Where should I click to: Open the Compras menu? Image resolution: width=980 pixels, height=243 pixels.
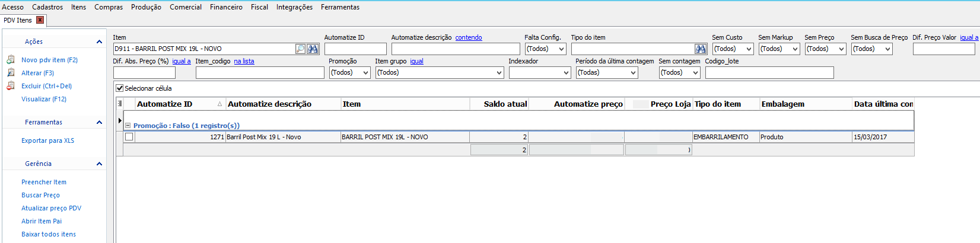click(x=109, y=7)
